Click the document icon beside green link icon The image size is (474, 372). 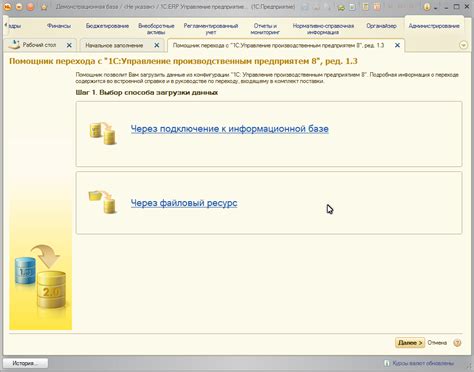point(352,7)
